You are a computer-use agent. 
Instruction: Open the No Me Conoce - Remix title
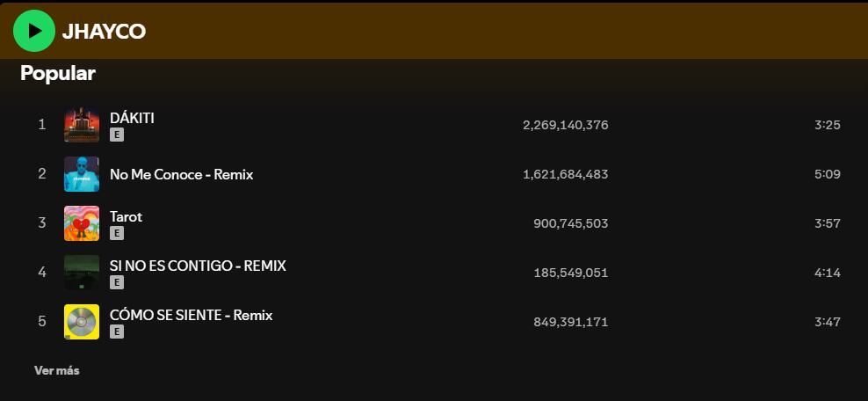click(x=181, y=174)
